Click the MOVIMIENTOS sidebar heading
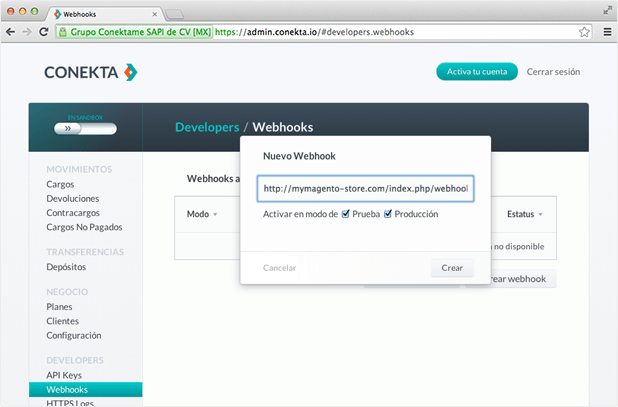This screenshot has width=618, height=407. 79,169
